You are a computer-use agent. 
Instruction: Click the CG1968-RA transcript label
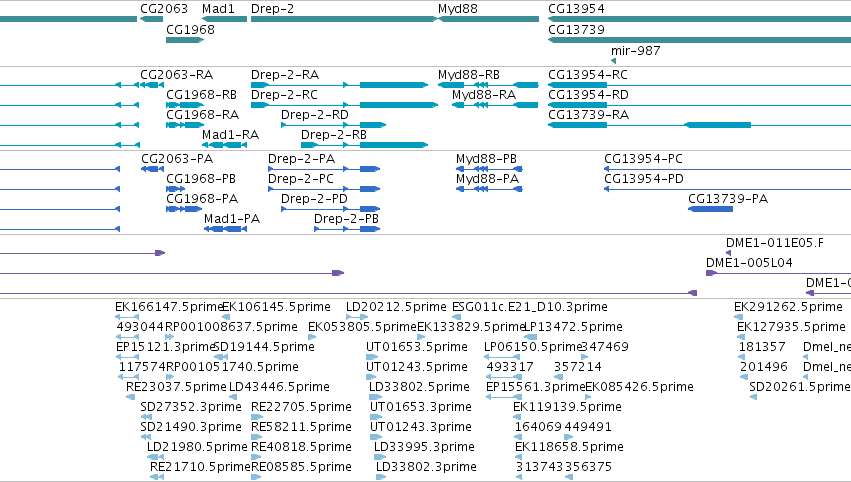click(202, 115)
